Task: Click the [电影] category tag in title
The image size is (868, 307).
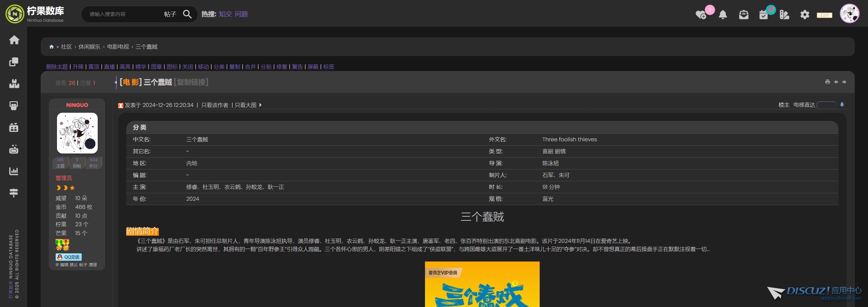Action: pyautogui.click(x=131, y=82)
